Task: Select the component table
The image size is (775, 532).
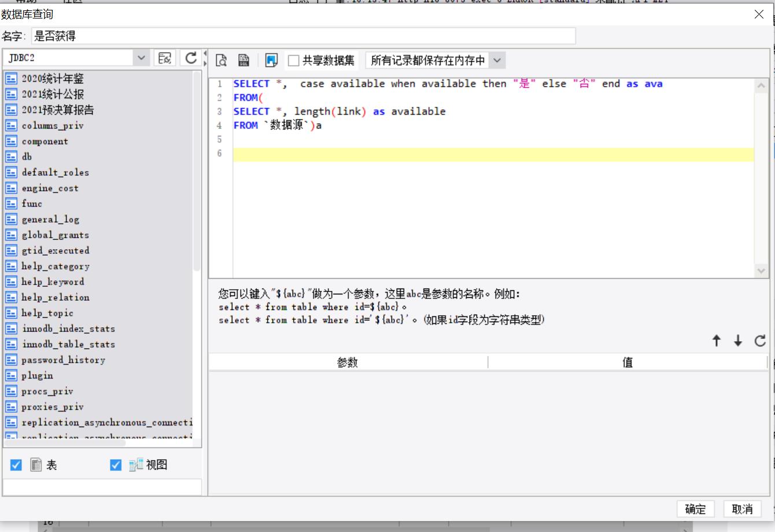Action: coord(45,141)
